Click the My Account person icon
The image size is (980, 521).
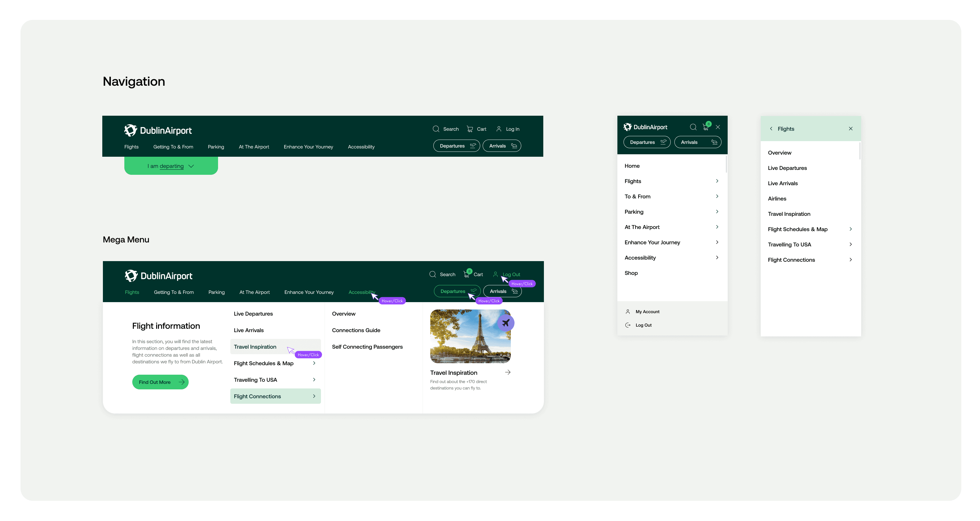pos(628,311)
